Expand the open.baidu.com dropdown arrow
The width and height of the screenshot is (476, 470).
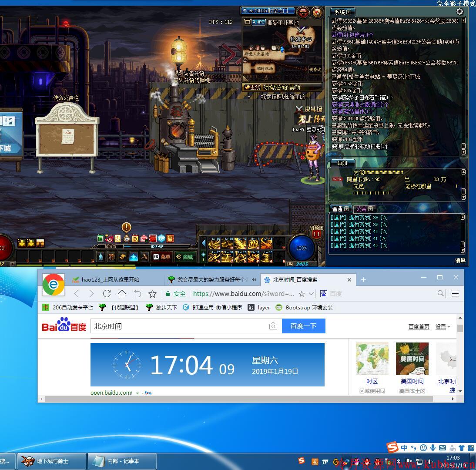click(137, 393)
